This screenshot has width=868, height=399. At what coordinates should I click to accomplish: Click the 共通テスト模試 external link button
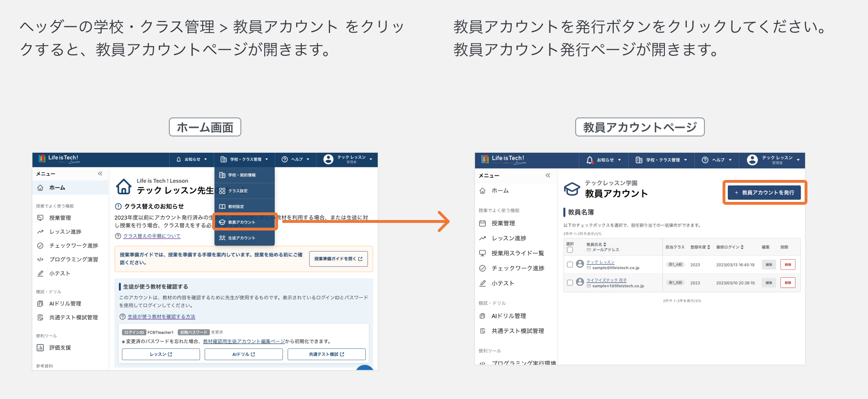click(327, 354)
